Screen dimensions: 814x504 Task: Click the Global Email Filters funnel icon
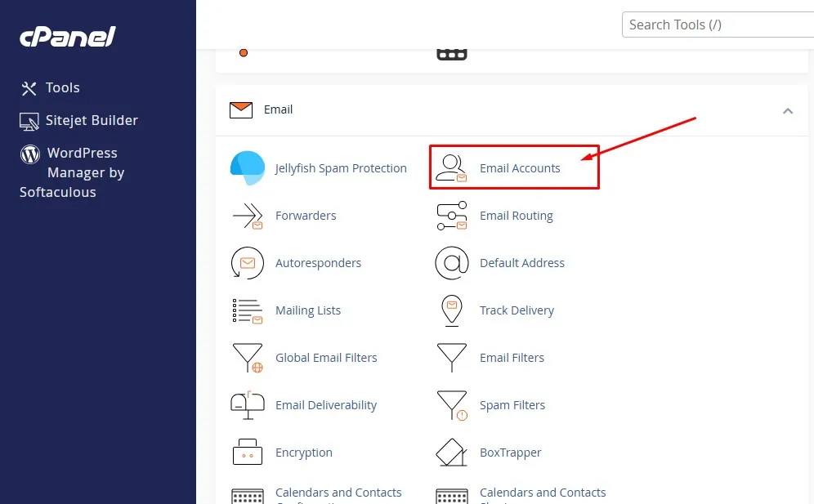pos(248,358)
